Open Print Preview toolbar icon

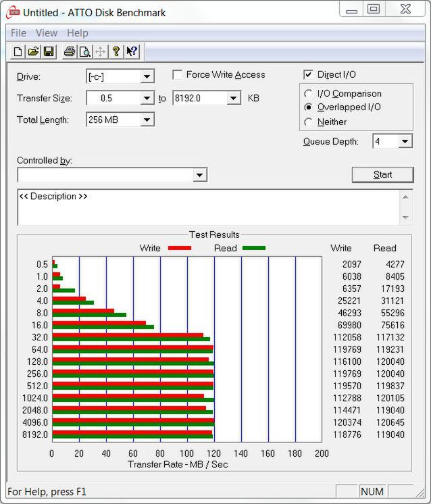coord(85,52)
